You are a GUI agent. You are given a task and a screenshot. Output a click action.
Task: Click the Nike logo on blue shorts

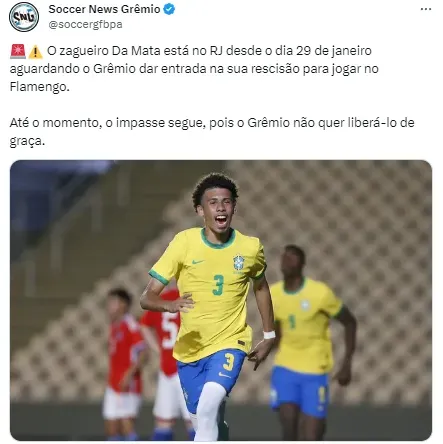pos(225,375)
